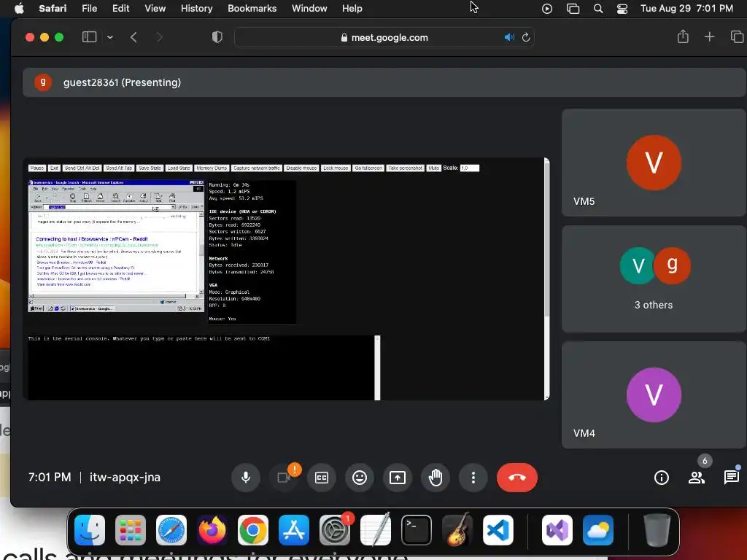Open System Settings from the Dock

pos(334,530)
